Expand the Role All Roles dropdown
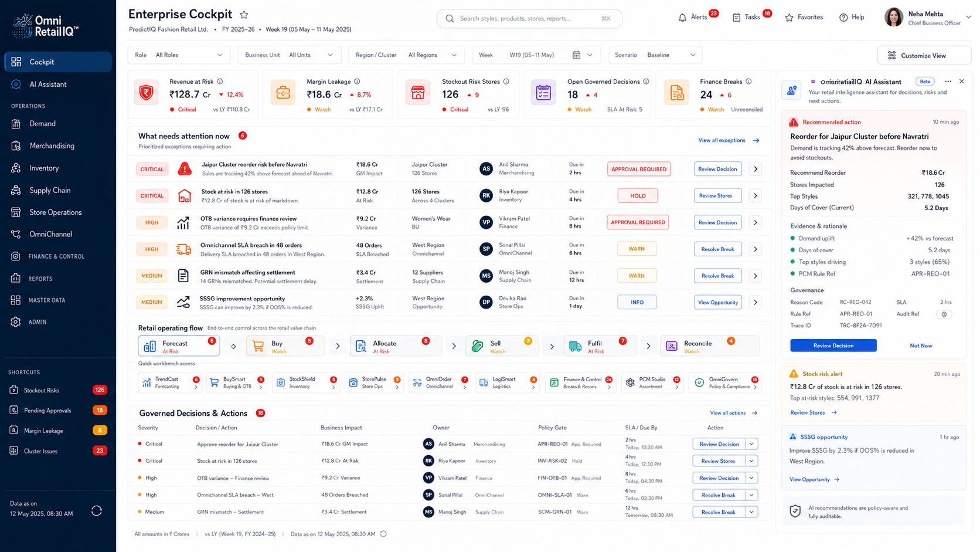Viewport: 980px width, 552px height. (x=179, y=55)
